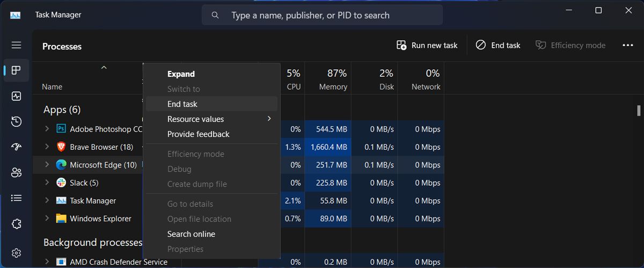The image size is (644, 268).
Task: Open the Resource values submenu arrow
Action: click(269, 119)
